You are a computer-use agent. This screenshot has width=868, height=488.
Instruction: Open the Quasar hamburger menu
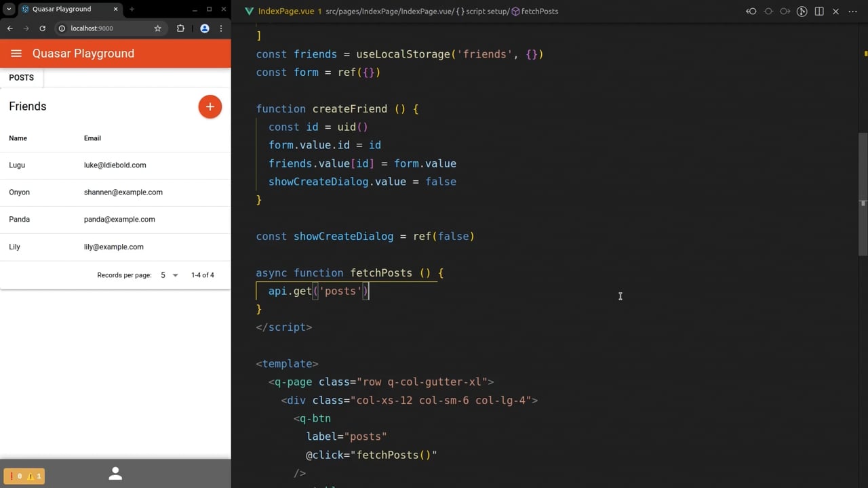(x=16, y=54)
